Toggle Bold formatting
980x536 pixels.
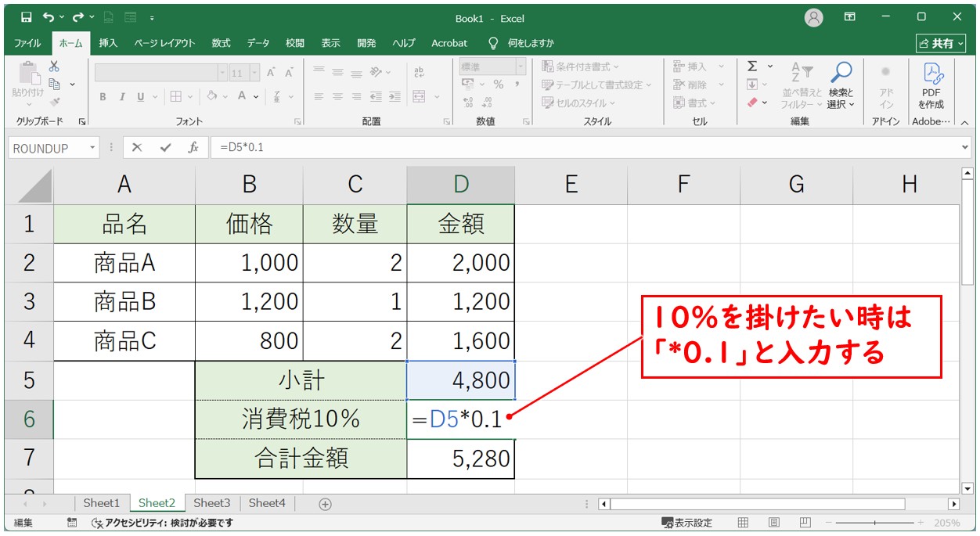[103, 97]
